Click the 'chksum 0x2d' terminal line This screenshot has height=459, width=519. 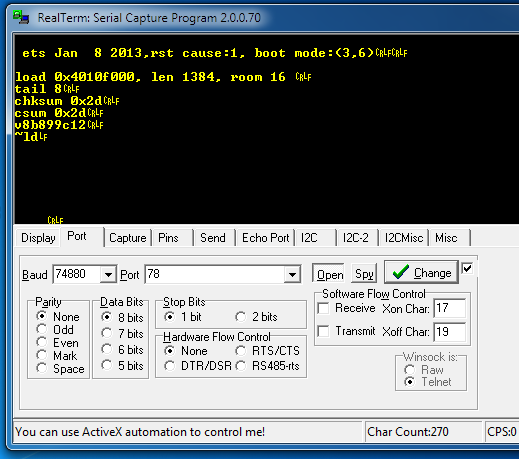[67, 101]
